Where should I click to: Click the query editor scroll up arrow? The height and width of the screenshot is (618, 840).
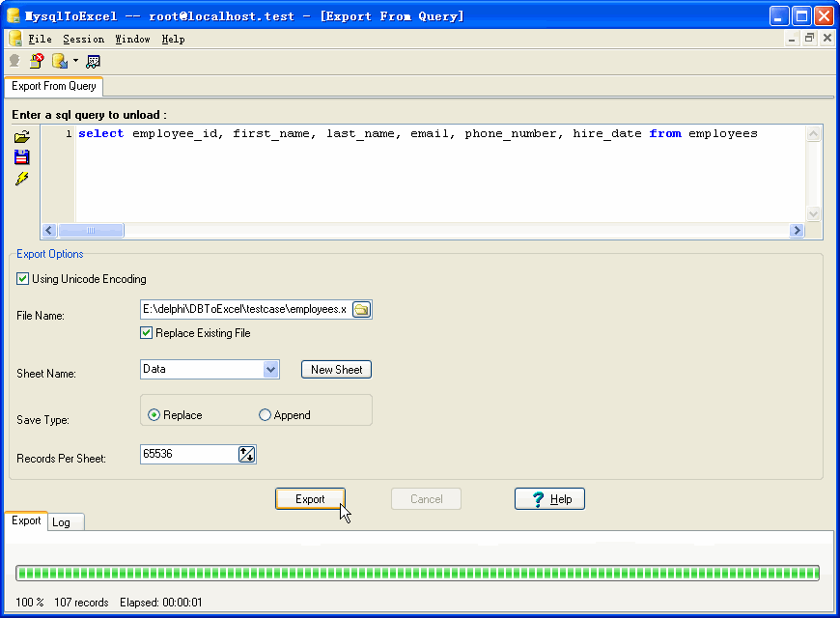[x=813, y=133]
